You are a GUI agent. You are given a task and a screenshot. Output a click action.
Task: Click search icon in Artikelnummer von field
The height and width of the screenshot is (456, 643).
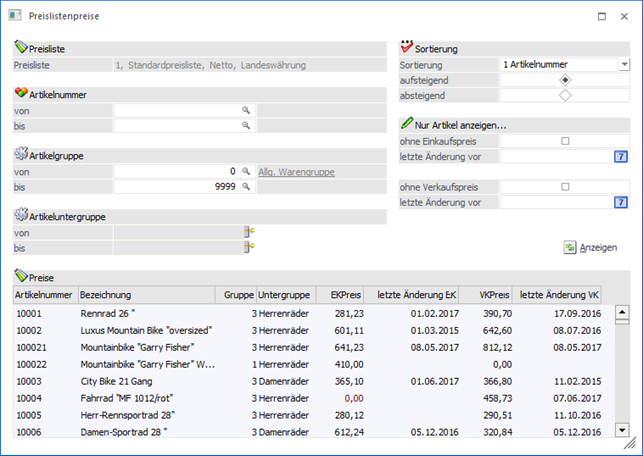[245, 110]
